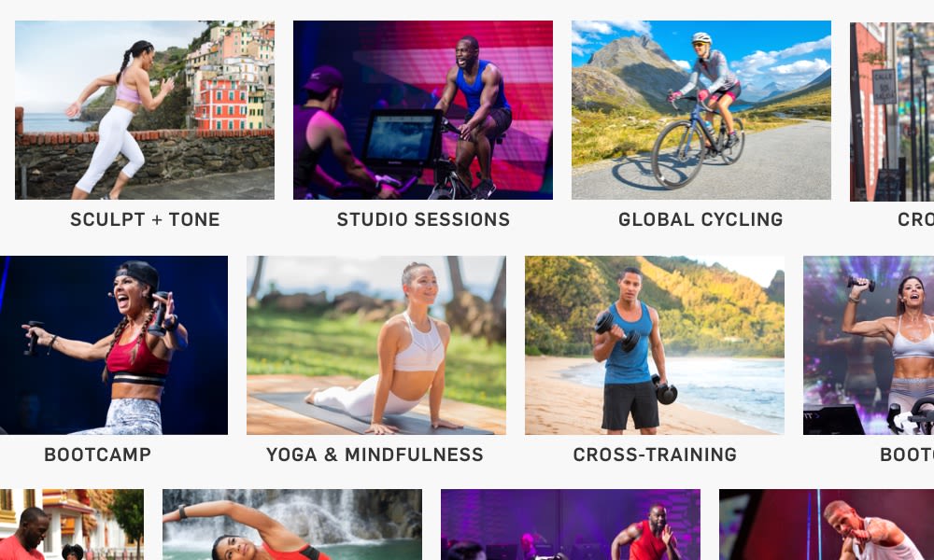Screen dimensions: 934x560
Task: Click the truncated CRO label at top right
Action: pos(915,219)
